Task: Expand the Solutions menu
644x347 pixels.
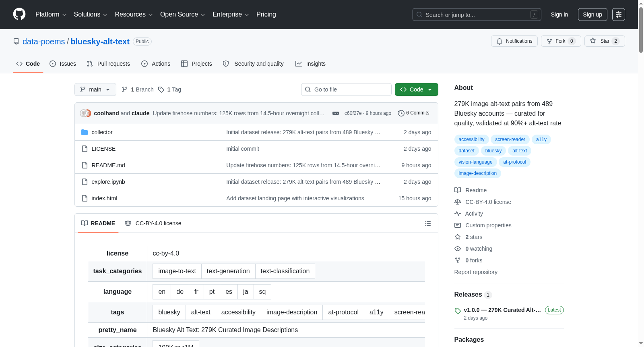Action: point(91,15)
